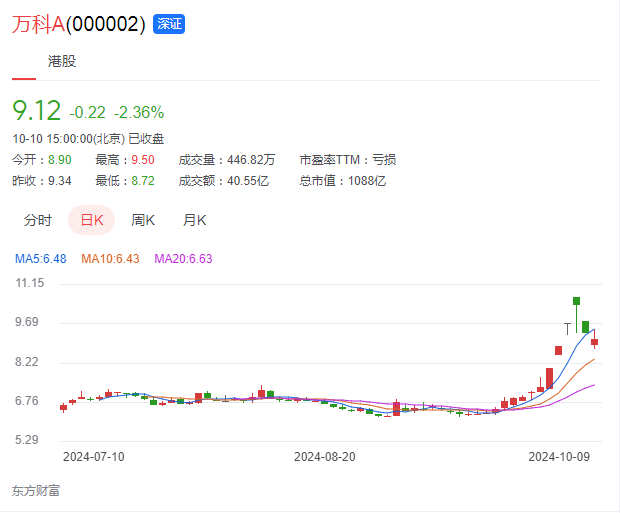Click the date label 2024-07-10
The width and height of the screenshot is (620, 513).
94,457
